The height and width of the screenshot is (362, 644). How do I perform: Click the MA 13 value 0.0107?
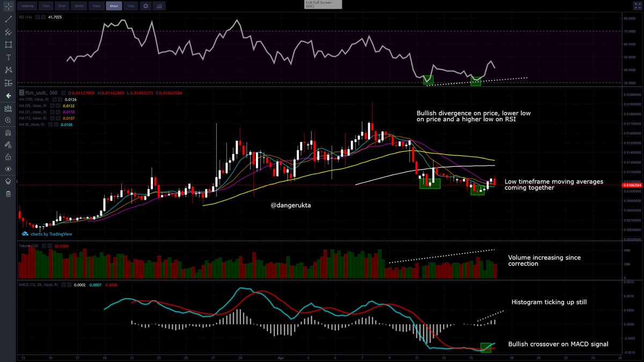click(x=69, y=118)
